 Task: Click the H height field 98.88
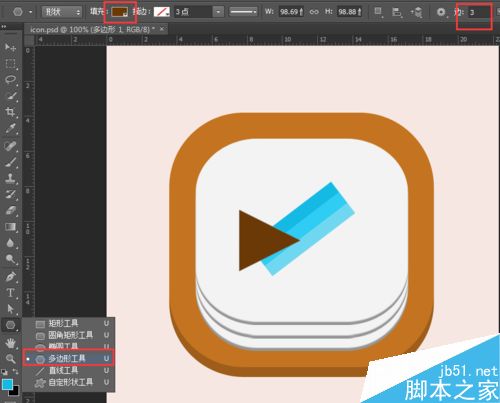pos(349,12)
